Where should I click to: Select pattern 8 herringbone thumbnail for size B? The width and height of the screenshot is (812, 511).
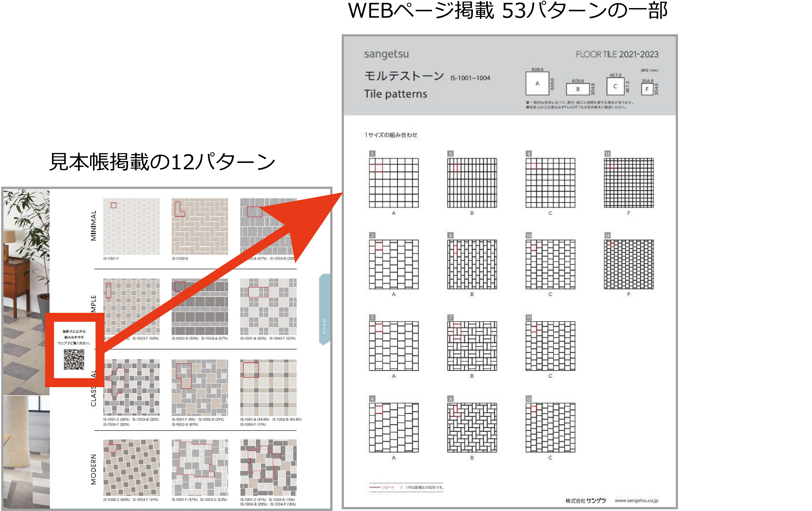[x=472, y=428]
